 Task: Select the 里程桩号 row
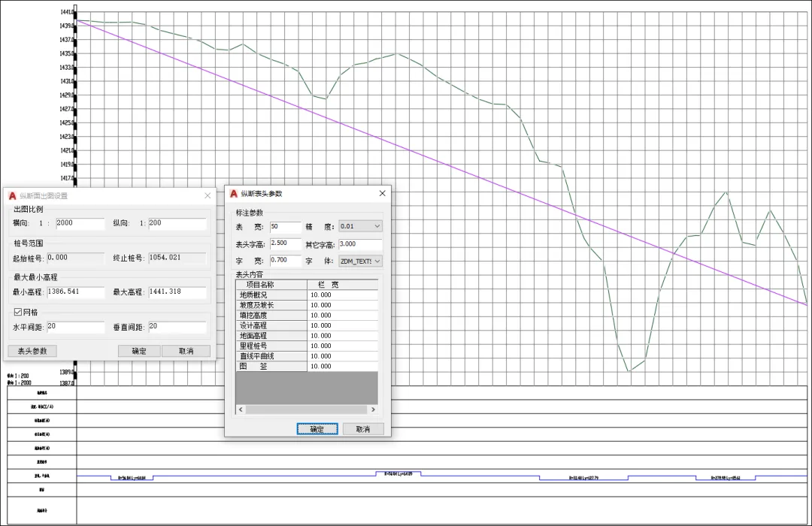pyautogui.click(x=307, y=346)
